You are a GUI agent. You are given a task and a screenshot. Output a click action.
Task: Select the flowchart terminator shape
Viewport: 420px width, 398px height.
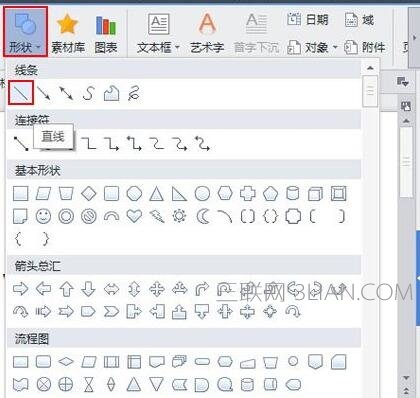click(x=202, y=362)
